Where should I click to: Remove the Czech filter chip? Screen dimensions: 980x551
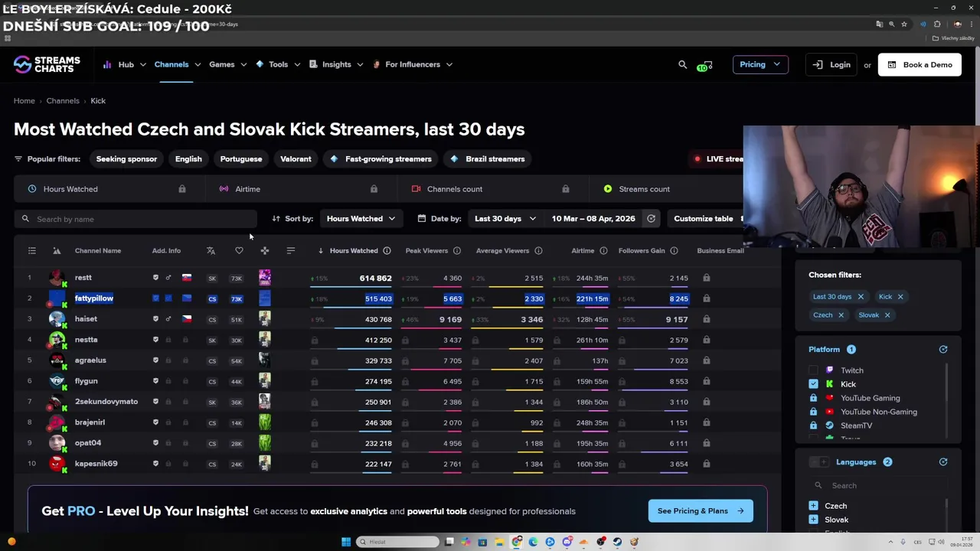[x=841, y=315]
